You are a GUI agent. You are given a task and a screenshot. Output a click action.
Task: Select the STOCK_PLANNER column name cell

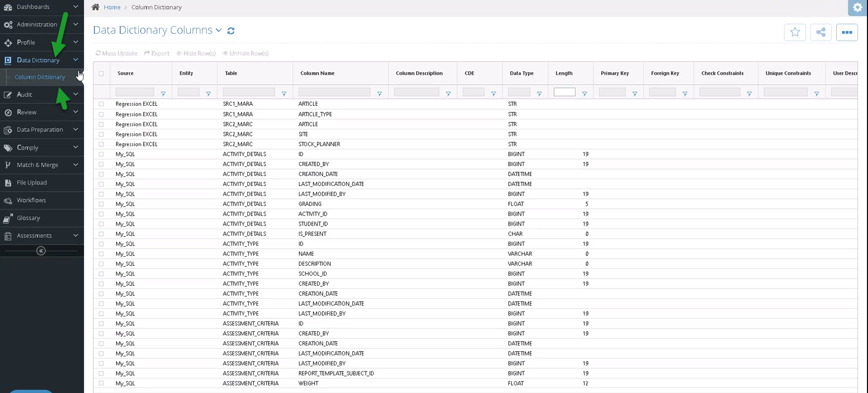pyautogui.click(x=319, y=144)
